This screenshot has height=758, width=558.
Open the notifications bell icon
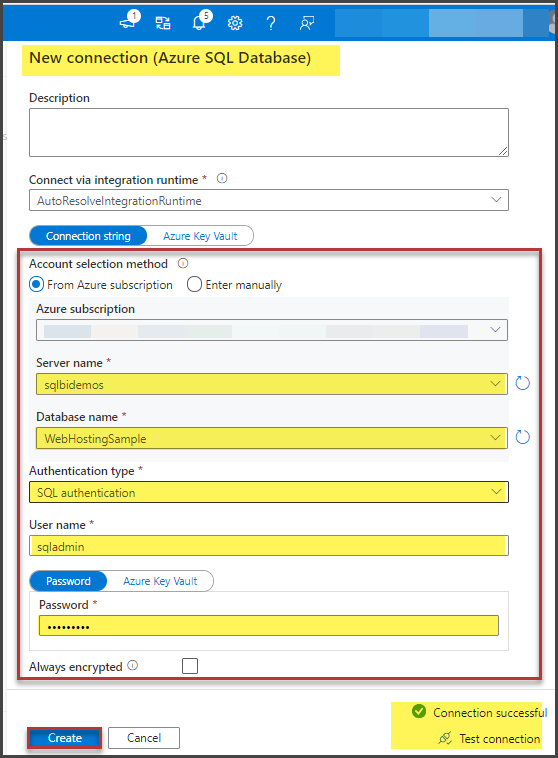(200, 21)
